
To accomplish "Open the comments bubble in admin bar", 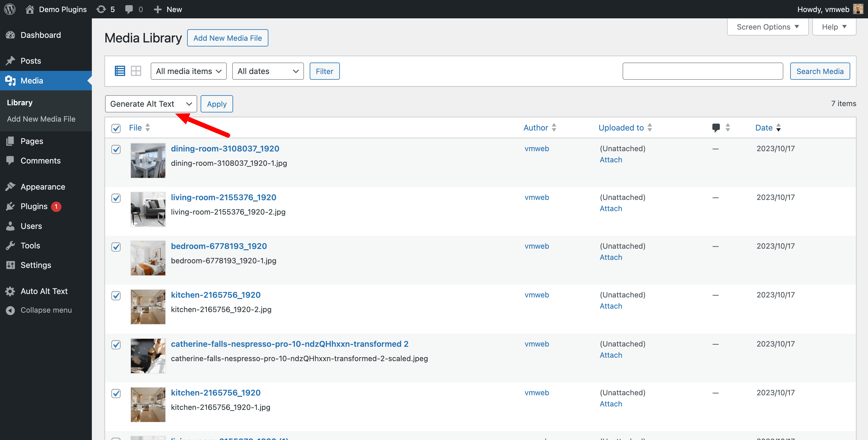I will [x=129, y=9].
